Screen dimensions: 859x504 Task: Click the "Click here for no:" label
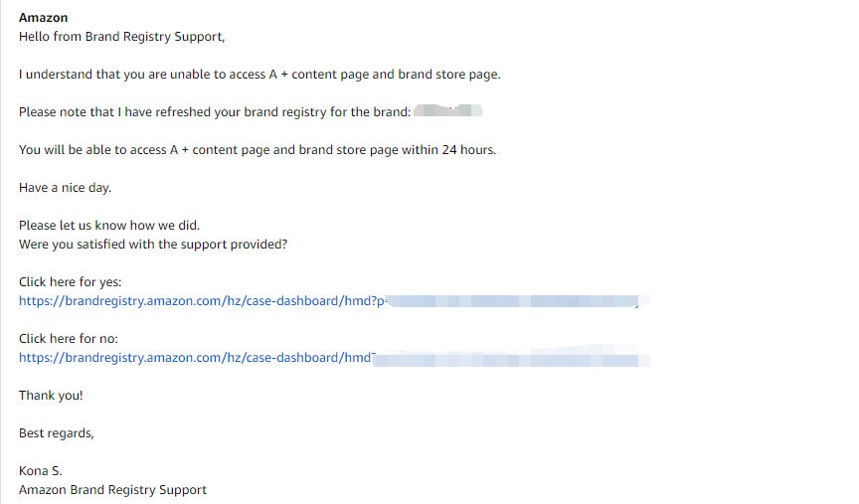(x=69, y=339)
